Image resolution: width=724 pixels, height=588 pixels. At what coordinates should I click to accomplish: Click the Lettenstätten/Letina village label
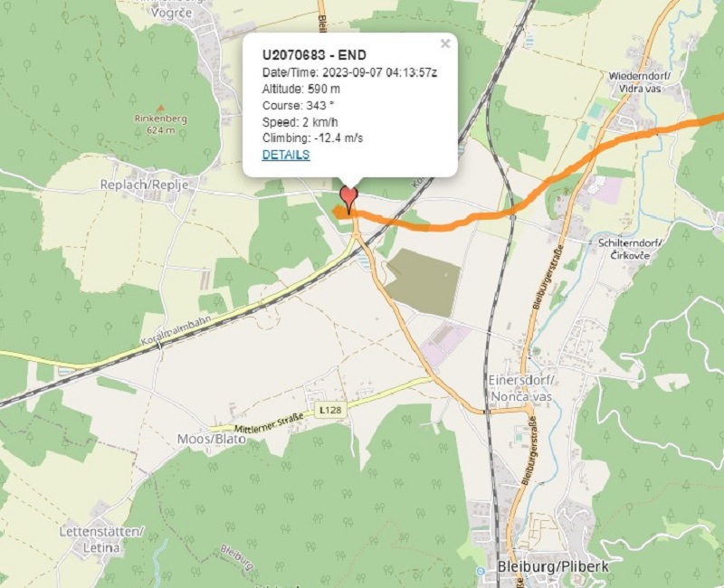tap(101, 539)
